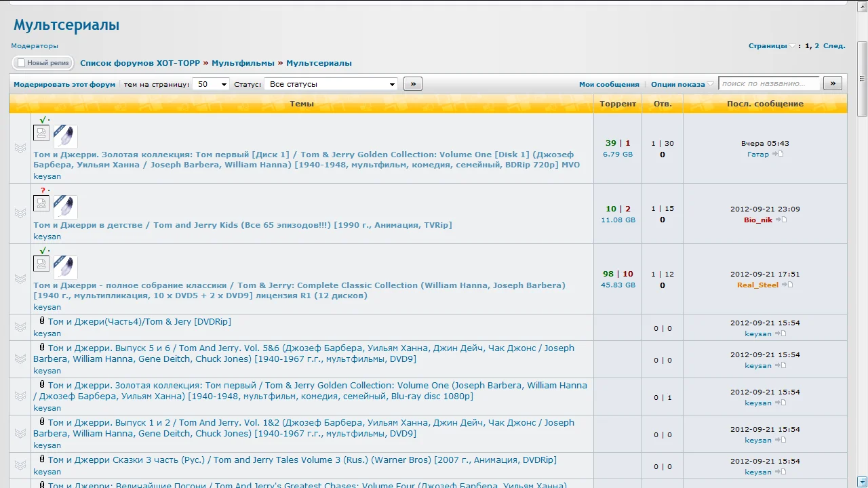Click the double-chevron icon beside the Complete Classic Collection topic
This screenshot has width=868, height=488.
tap(20, 279)
